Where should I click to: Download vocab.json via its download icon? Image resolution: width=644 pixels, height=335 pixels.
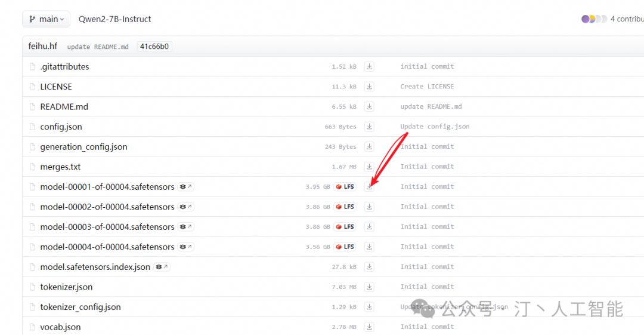(369, 327)
